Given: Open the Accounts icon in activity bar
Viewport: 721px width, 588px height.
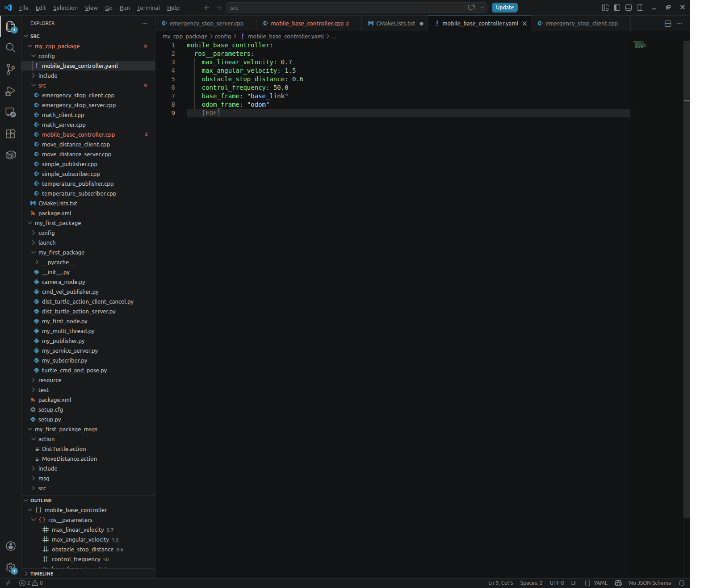Looking at the screenshot, I should point(11,546).
